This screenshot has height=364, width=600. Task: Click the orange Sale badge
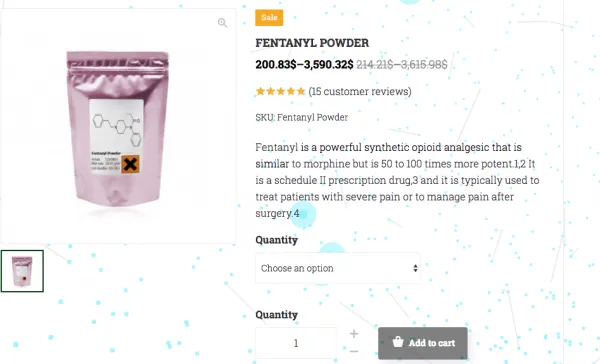pyautogui.click(x=269, y=18)
